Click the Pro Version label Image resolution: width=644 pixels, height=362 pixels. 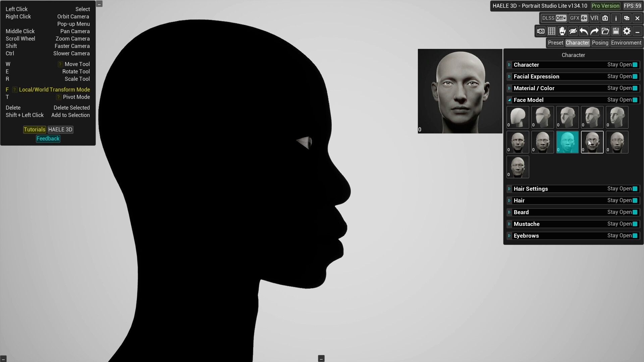coord(605,6)
